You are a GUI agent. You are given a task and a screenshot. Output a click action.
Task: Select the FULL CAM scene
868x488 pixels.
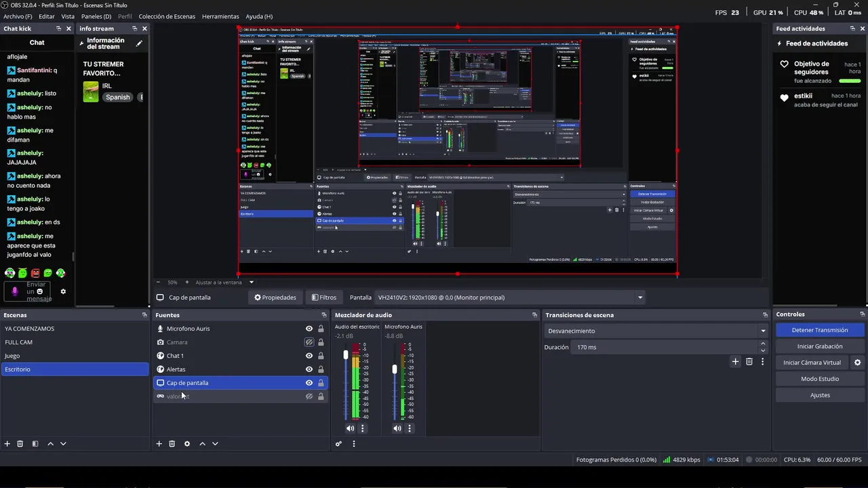coord(75,342)
